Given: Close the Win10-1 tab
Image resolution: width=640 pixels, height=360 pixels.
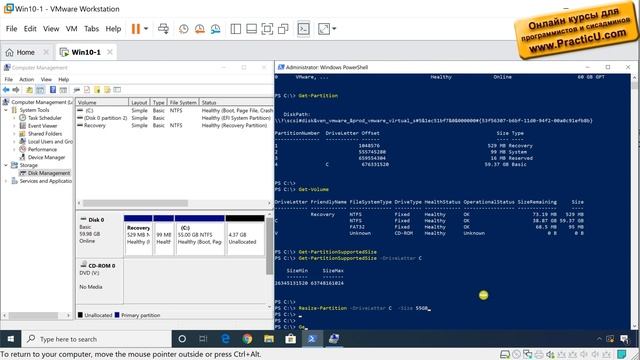Looking at the screenshot, I should point(110,52).
